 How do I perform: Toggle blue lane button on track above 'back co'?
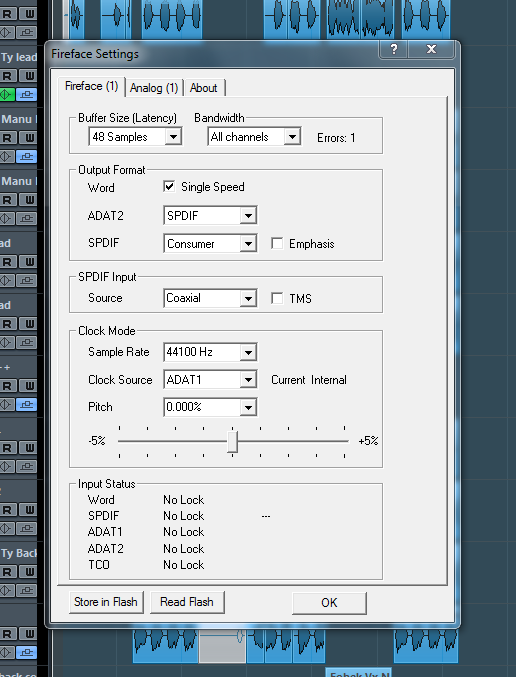click(x=27, y=652)
